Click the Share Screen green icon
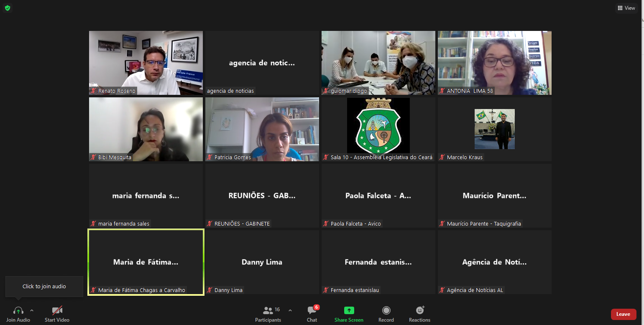644x325 pixels. 349,310
